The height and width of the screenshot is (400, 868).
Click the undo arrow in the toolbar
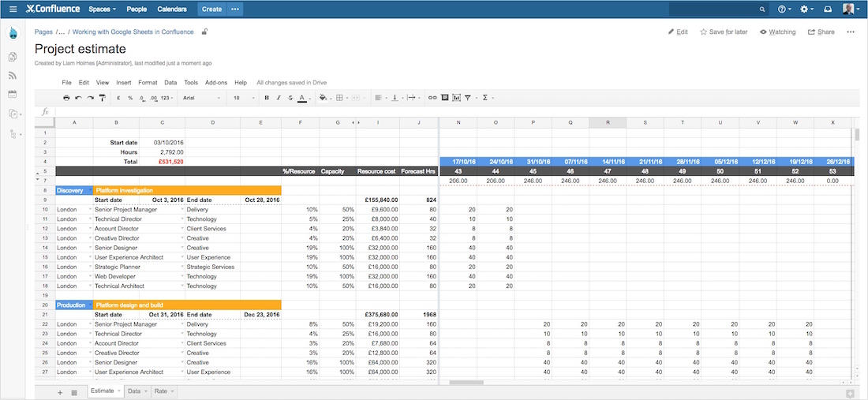click(78, 98)
